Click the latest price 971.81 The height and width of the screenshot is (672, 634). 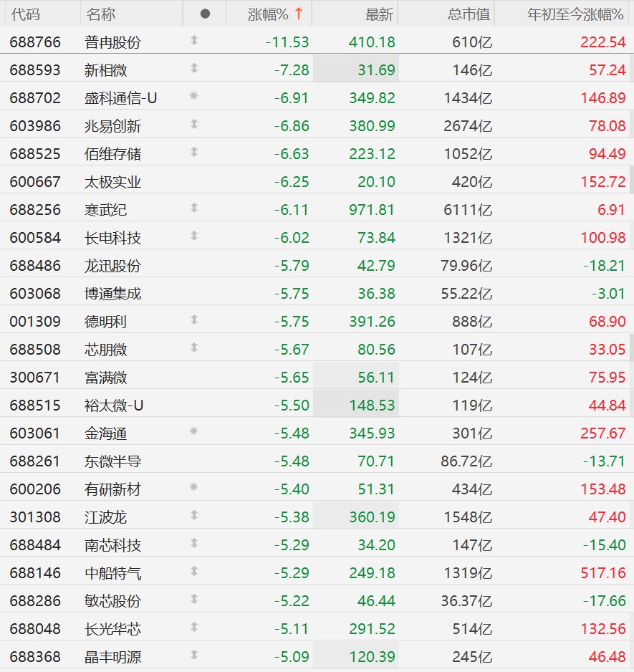(x=372, y=210)
